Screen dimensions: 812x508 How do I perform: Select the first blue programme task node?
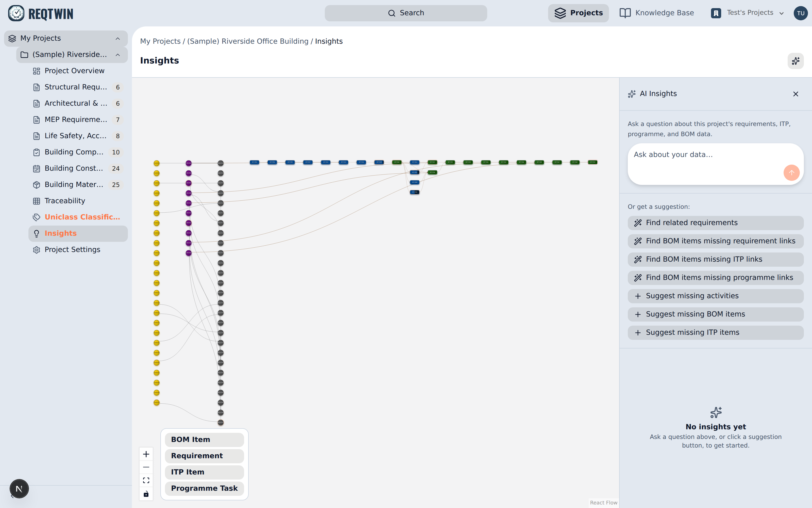[254, 162]
